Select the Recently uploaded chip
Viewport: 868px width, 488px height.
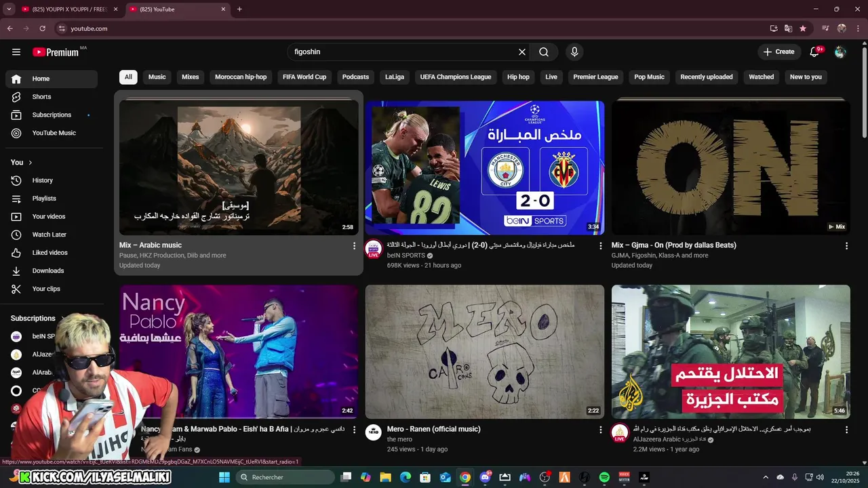click(707, 77)
